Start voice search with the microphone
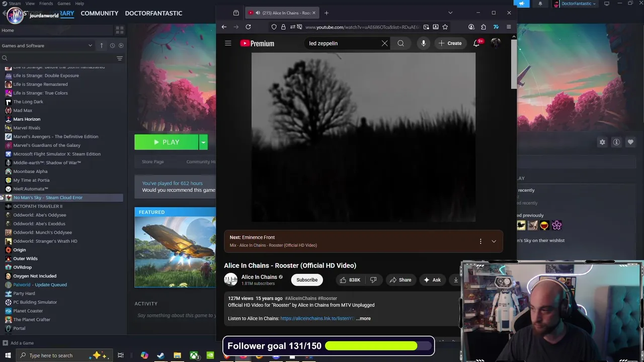644x362 pixels. coord(424,43)
